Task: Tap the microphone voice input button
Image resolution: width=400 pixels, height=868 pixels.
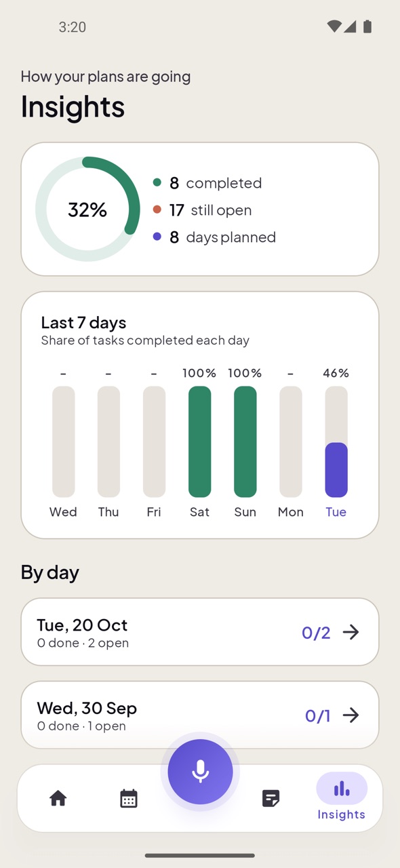Action: point(200,772)
